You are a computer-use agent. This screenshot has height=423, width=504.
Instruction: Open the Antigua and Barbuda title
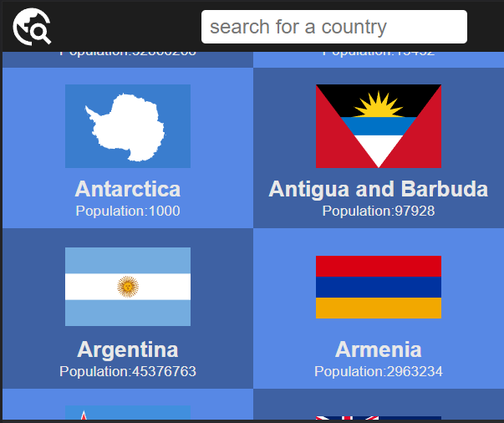point(378,188)
